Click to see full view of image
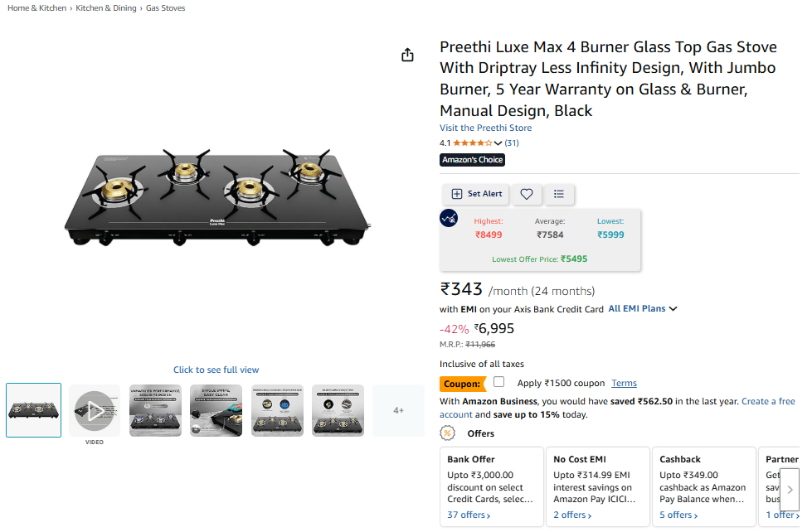 (216, 370)
